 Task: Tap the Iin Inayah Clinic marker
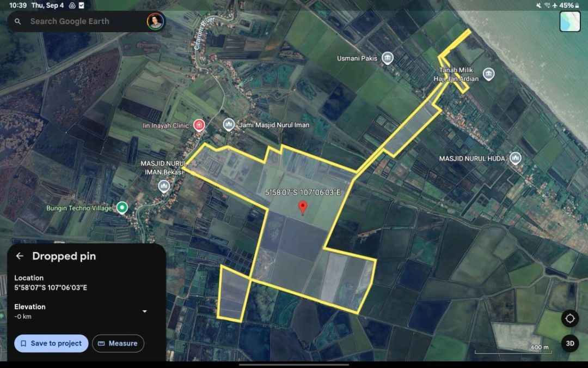[199, 125]
